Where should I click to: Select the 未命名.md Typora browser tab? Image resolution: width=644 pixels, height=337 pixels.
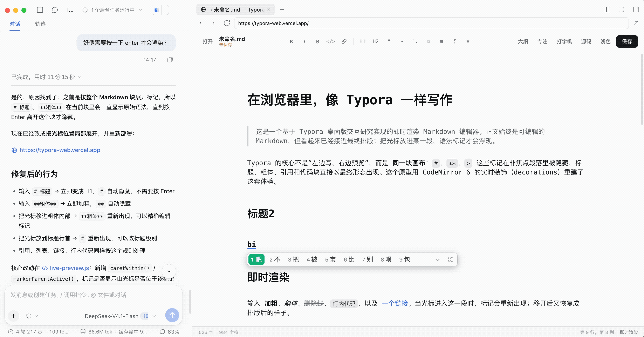[235, 9]
